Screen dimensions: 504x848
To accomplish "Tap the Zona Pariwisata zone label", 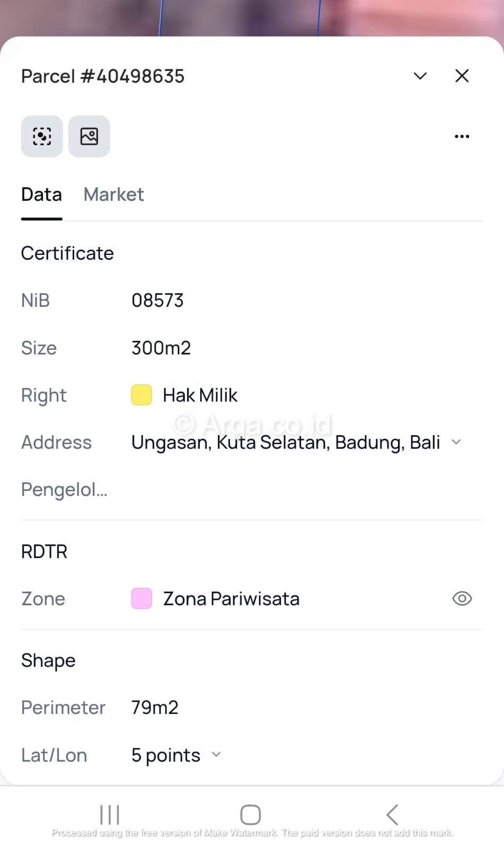I will [x=231, y=598].
